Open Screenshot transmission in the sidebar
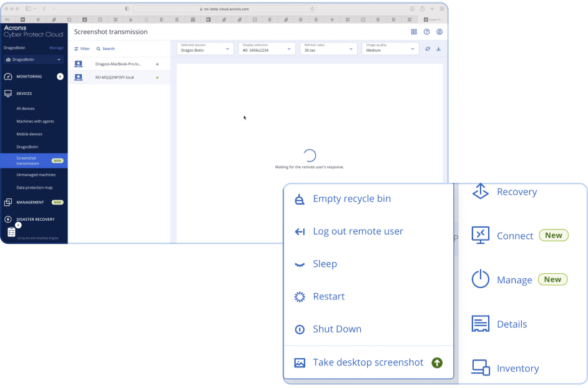The height and width of the screenshot is (388, 588). [34, 161]
